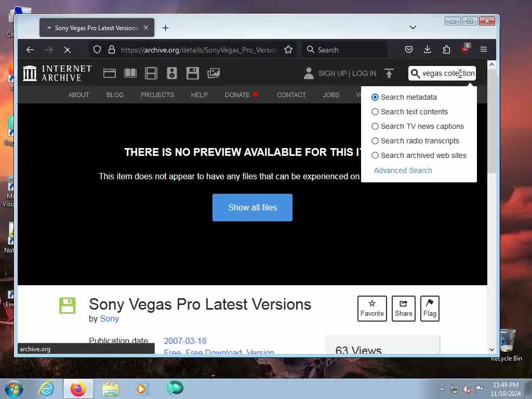Viewport: 532px width, 399px height.
Task: Open the Software floppy disk icon
Action: point(192,73)
